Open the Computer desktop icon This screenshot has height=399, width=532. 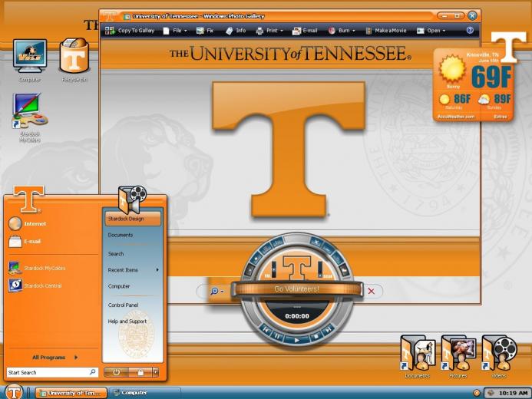[x=30, y=61]
